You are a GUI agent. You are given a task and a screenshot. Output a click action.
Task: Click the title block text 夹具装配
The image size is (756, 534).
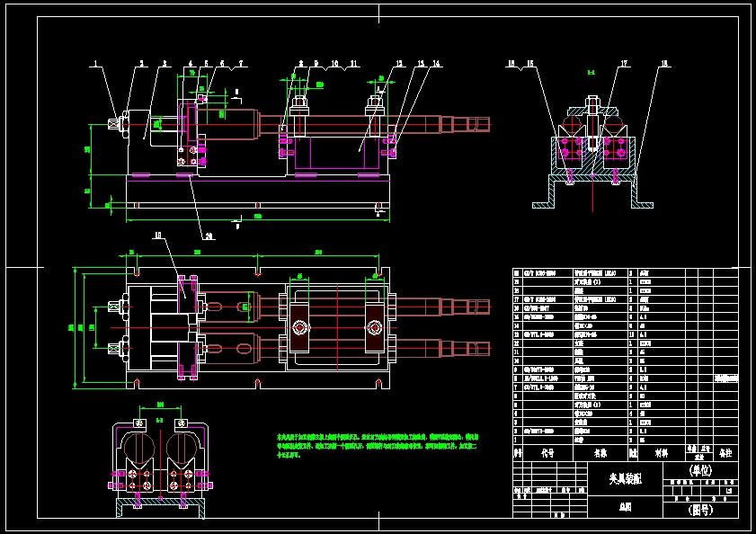pyautogui.click(x=626, y=478)
